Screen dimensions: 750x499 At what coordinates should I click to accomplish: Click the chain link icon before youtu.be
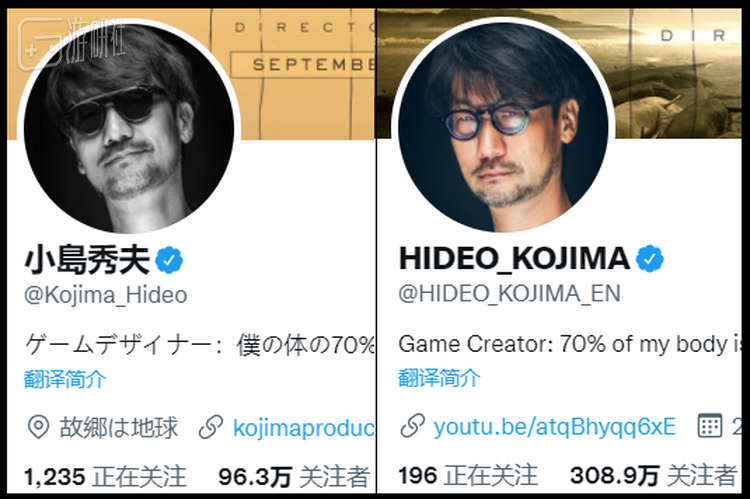[412, 426]
